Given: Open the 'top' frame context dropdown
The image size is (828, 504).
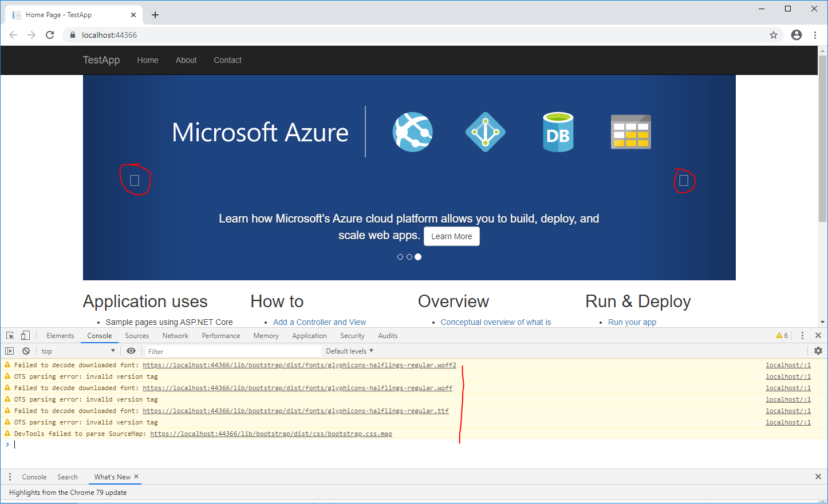Looking at the screenshot, I should (78, 351).
